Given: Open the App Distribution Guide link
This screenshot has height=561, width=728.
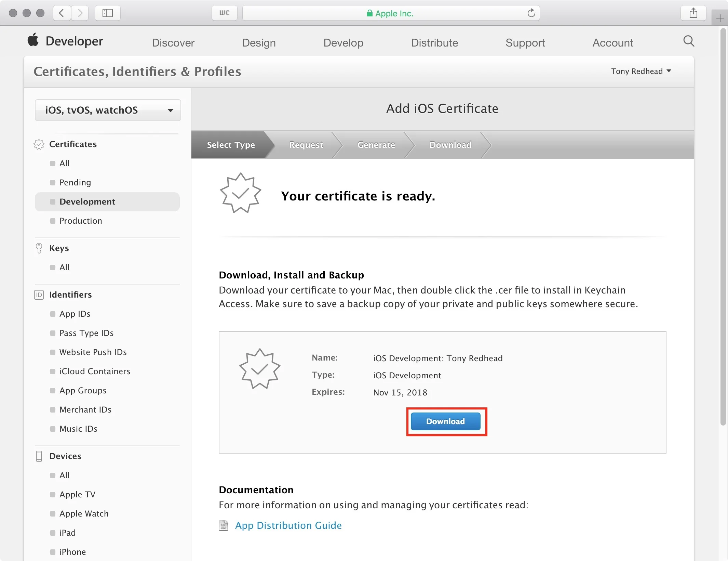Looking at the screenshot, I should click(288, 525).
